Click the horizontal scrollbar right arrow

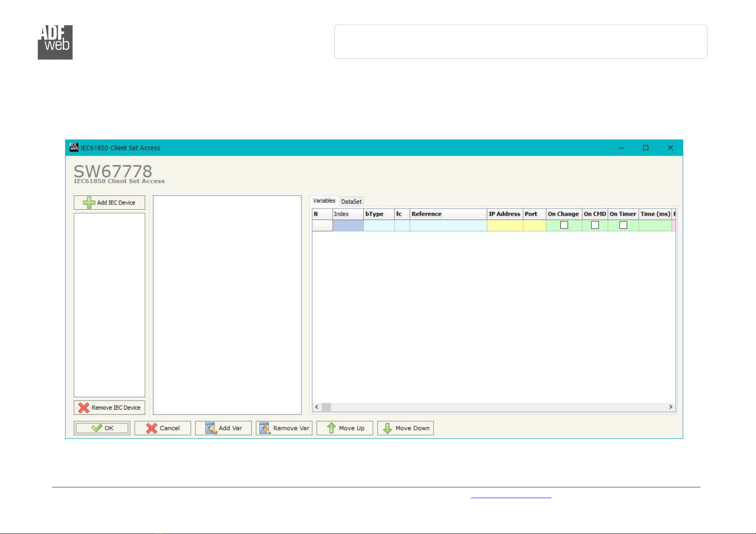671,407
